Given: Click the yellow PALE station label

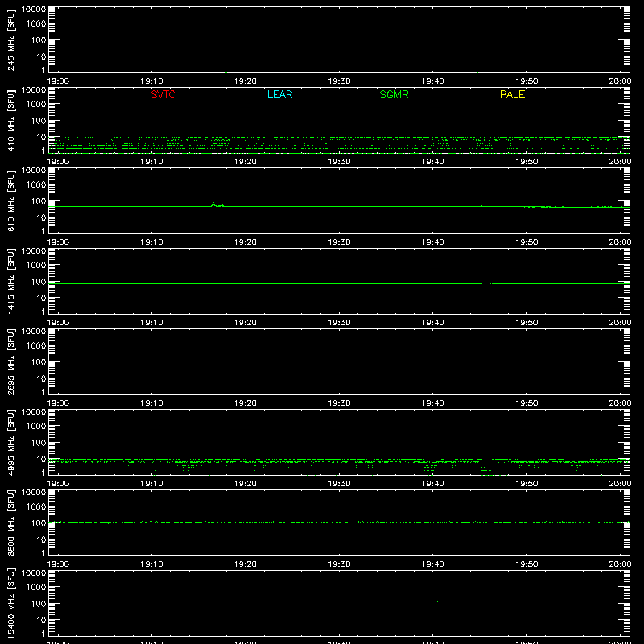Looking at the screenshot, I should (x=512, y=94).
